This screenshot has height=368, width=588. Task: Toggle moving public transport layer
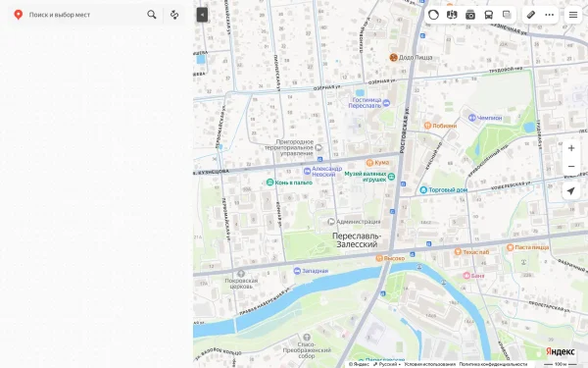pyautogui.click(x=489, y=15)
